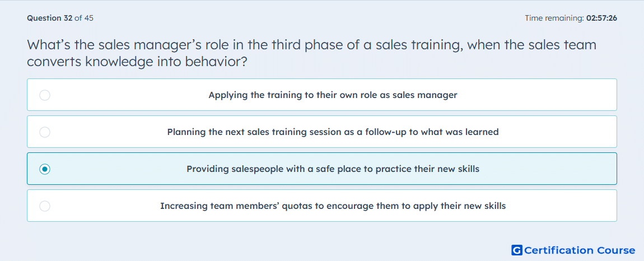Click answer text about a safe place to practice
The image size is (644, 261).
pos(333,169)
